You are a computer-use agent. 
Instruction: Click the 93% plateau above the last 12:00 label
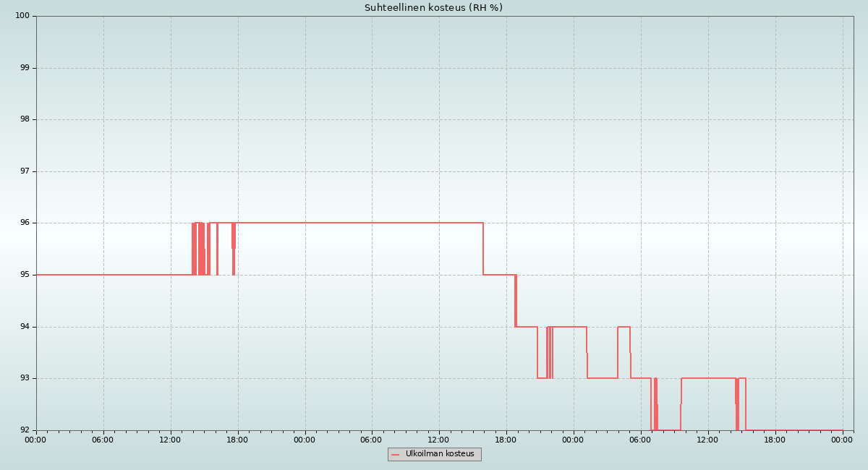(708, 378)
